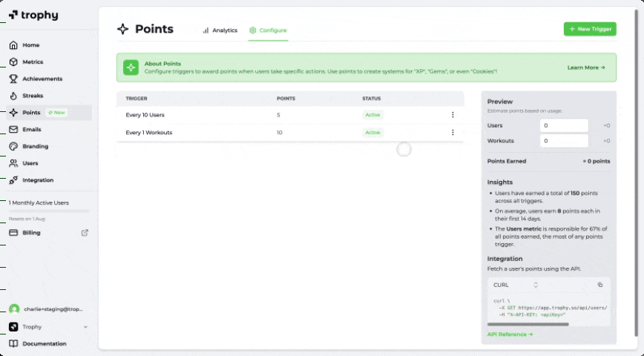This screenshot has height=356, width=644.
Task: Click the Analytics bar chart icon
Action: 206,30
